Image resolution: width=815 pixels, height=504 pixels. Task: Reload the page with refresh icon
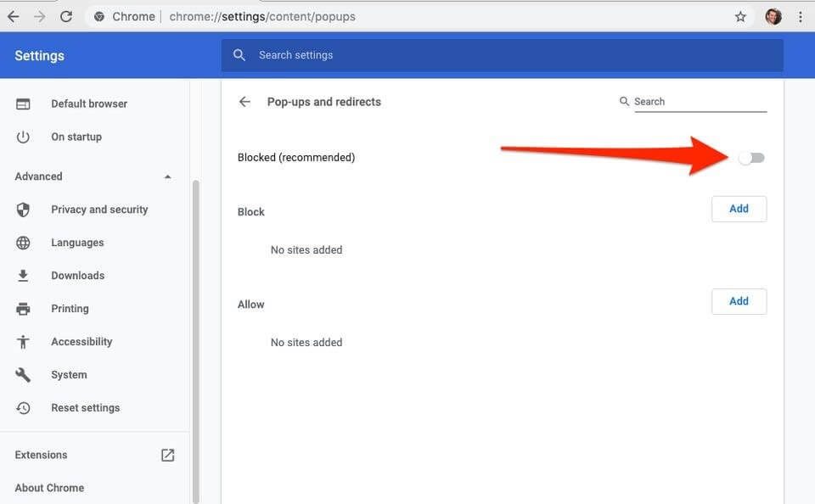pyautogui.click(x=66, y=16)
